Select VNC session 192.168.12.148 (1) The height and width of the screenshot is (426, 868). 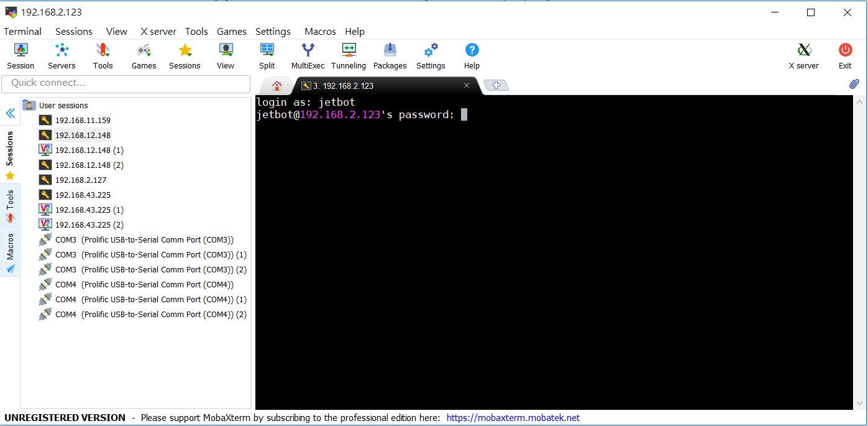click(x=81, y=150)
